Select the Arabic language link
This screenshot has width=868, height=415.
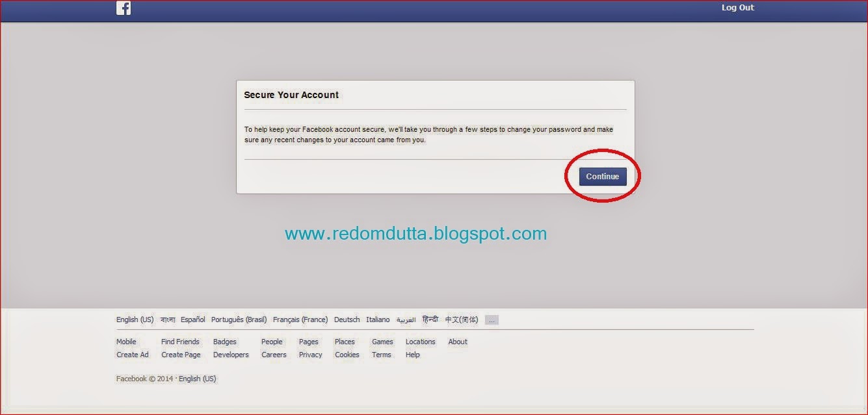(x=406, y=320)
